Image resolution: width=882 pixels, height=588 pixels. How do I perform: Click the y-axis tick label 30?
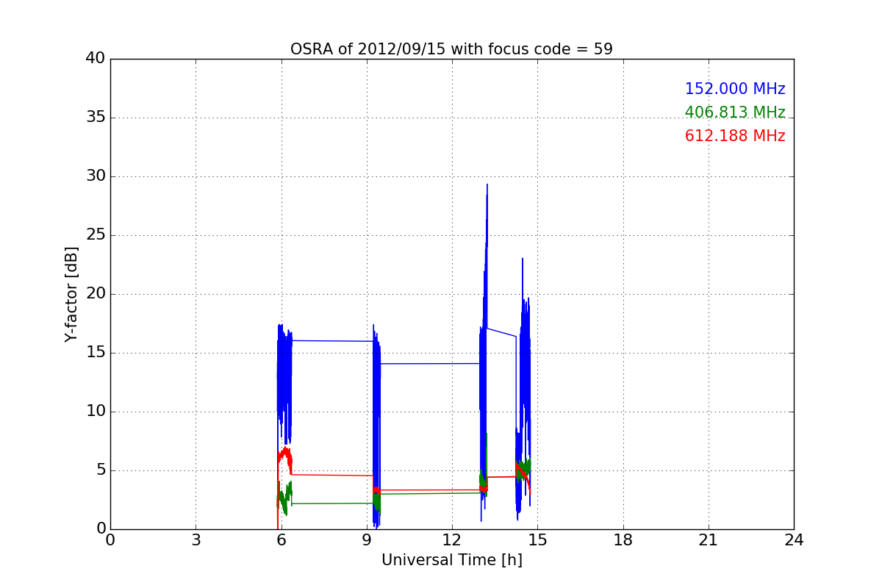pyautogui.click(x=96, y=176)
